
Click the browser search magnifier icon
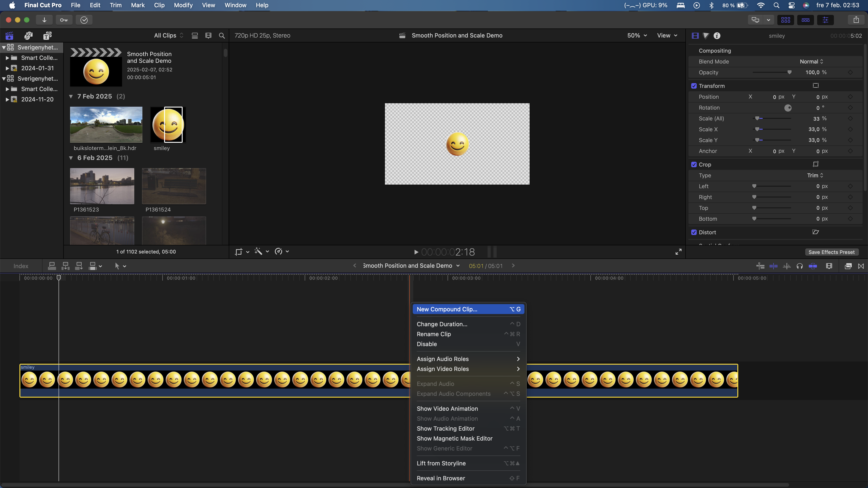[222, 35]
